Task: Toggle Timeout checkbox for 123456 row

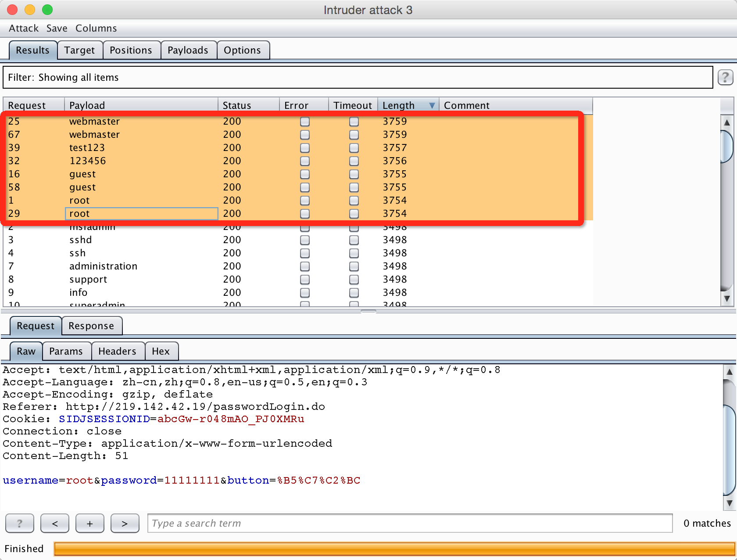Action: coord(354,161)
